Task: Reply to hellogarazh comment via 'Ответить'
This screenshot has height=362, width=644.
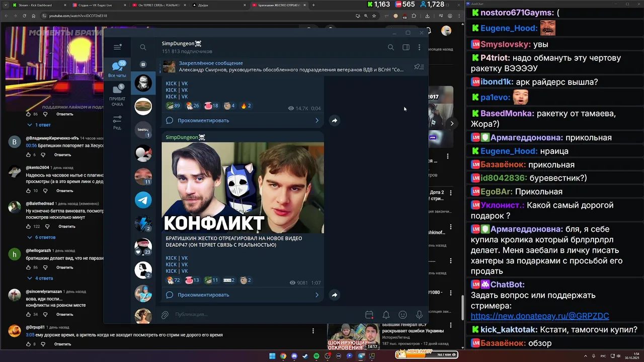Action: pos(65,267)
